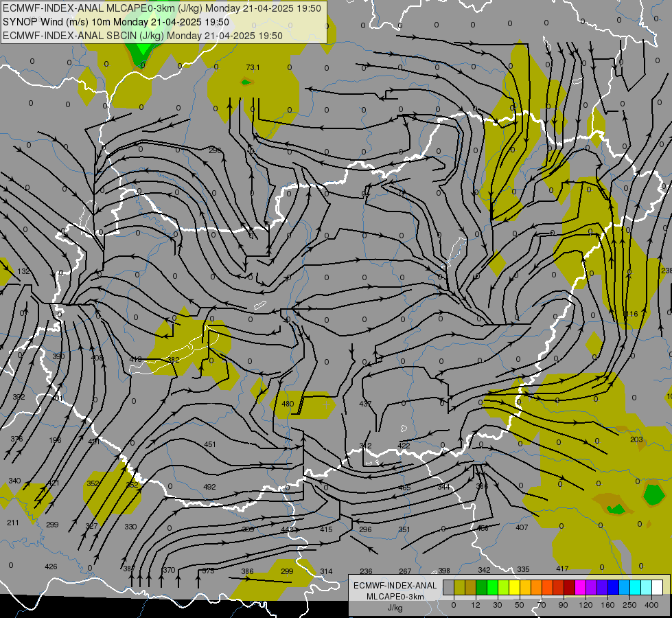Click the lime yellow-green legend swatch

click(x=504, y=588)
